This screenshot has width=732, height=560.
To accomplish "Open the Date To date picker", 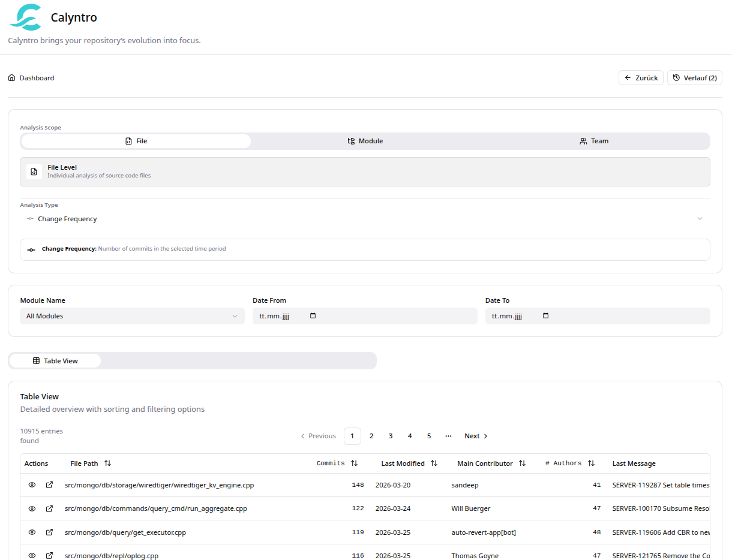I will point(545,315).
